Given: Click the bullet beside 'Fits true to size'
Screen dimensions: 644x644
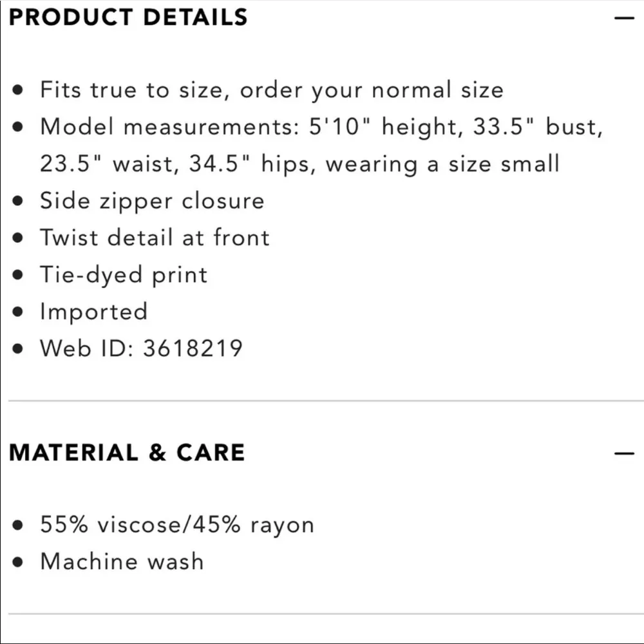Looking at the screenshot, I should 19,90.
